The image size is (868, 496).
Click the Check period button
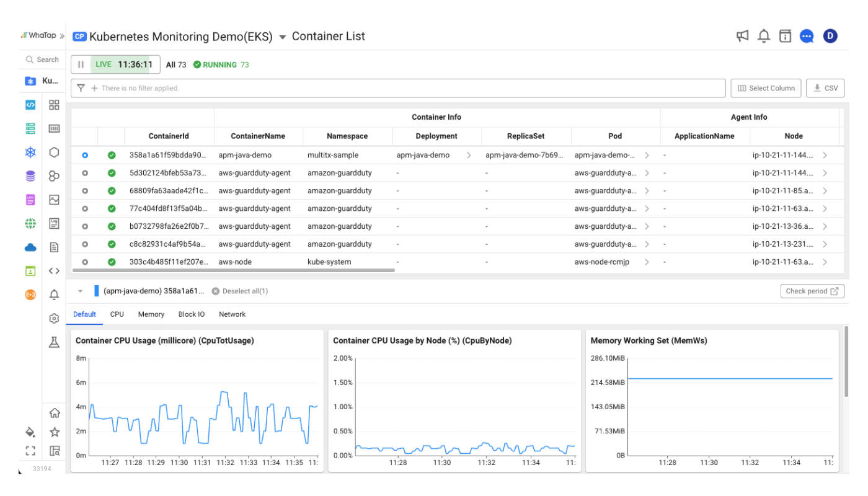tap(812, 291)
